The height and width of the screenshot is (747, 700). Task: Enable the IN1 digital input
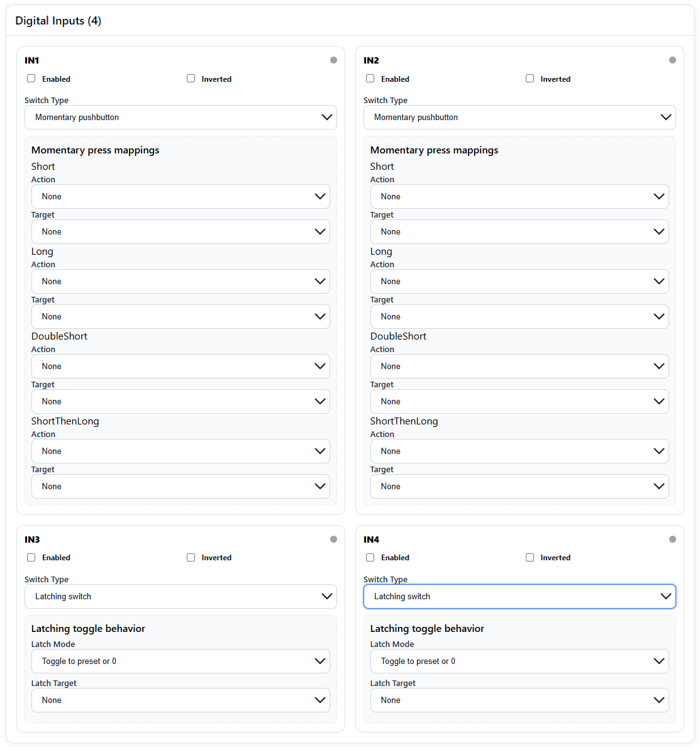[31, 78]
